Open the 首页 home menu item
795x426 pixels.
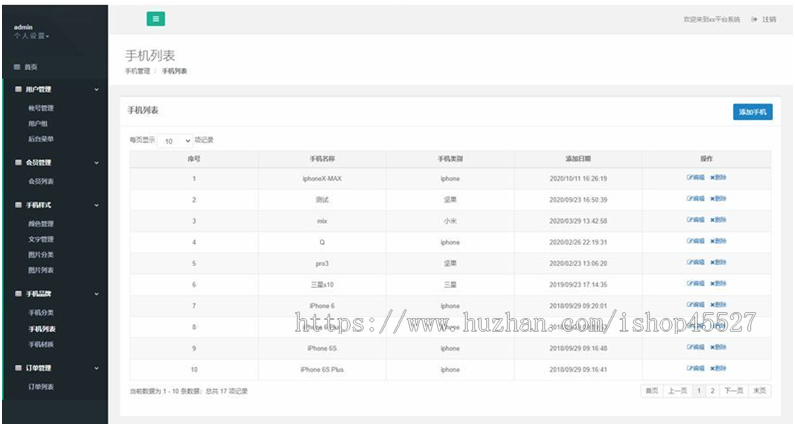click(26, 67)
